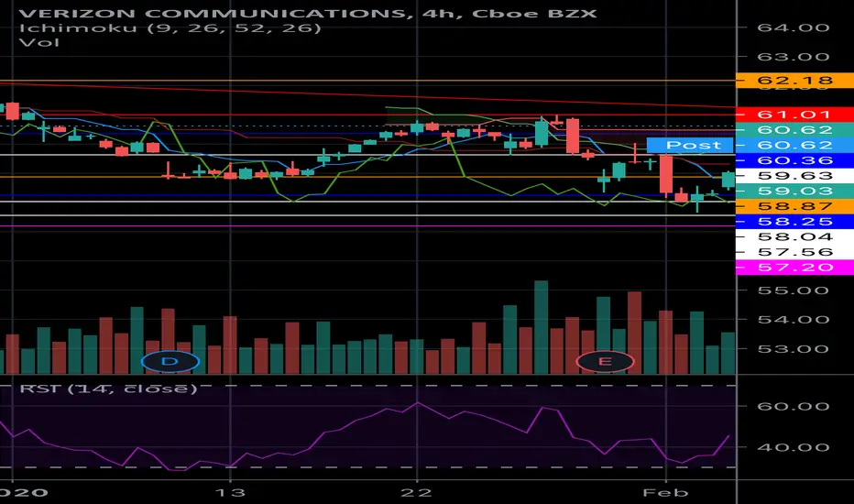
Task: Click the 64.00 price axis value
Action: 794,27
